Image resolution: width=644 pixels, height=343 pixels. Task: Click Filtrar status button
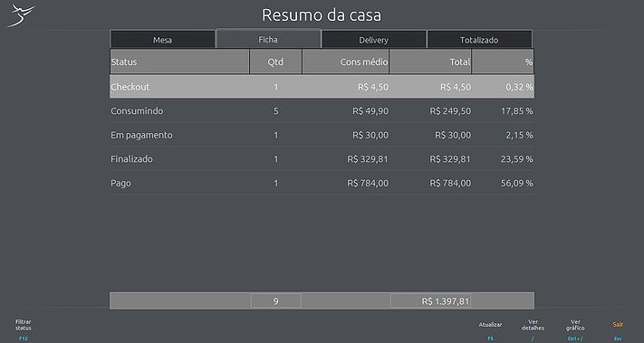24,329
